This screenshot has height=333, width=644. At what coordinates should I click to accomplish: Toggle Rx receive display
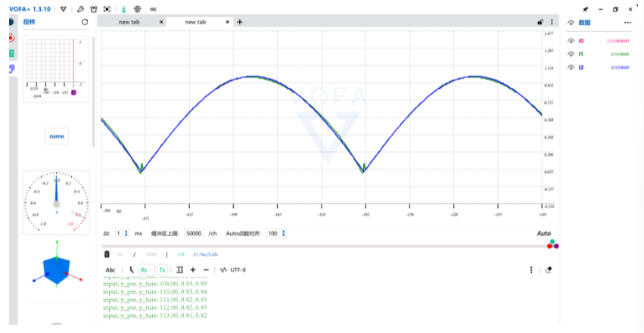click(146, 269)
